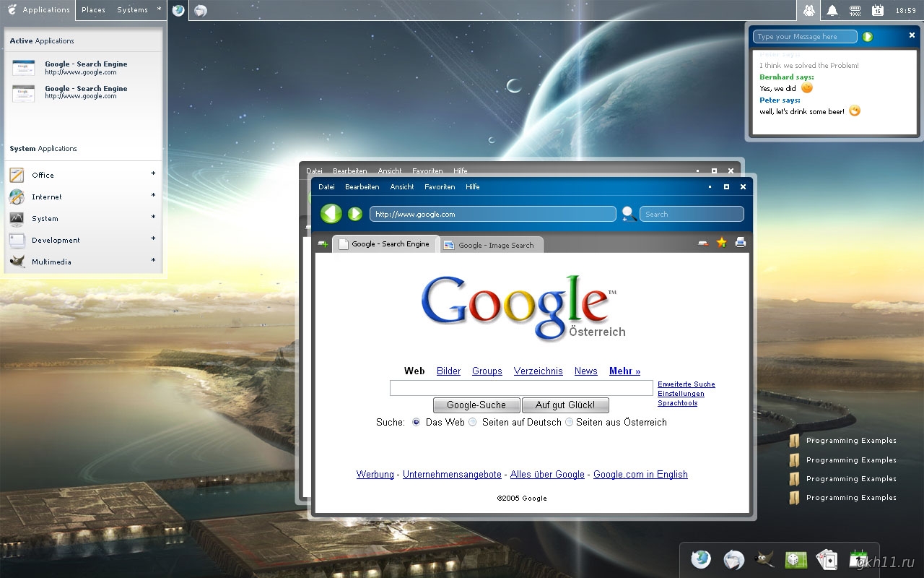Expand the Internet submenu asterisk

pos(153,197)
